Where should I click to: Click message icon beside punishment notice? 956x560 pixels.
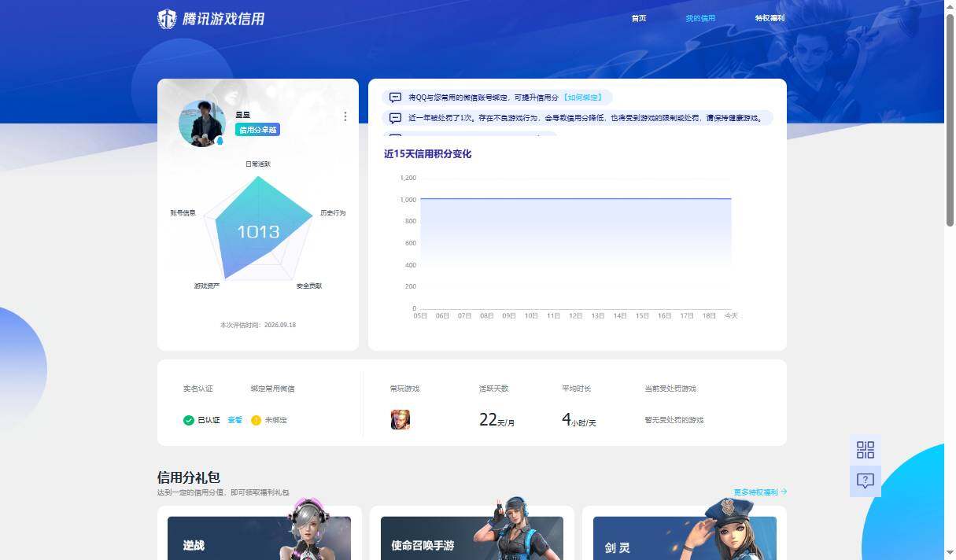(395, 118)
